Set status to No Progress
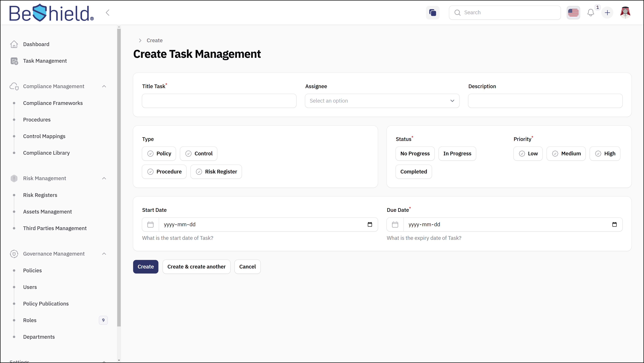 [415, 154]
